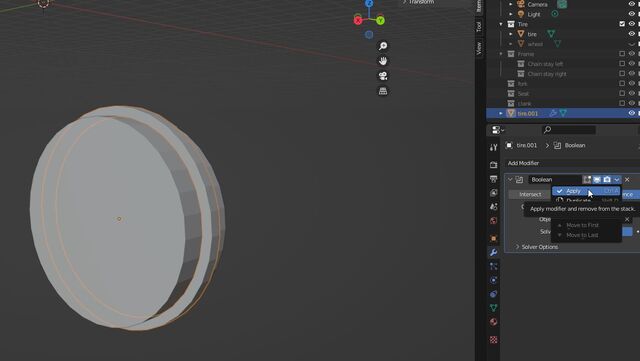The height and width of the screenshot is (361, 640).
Task: Click the modifier wrench icon on tire.001 row
Action: (553, 113)
